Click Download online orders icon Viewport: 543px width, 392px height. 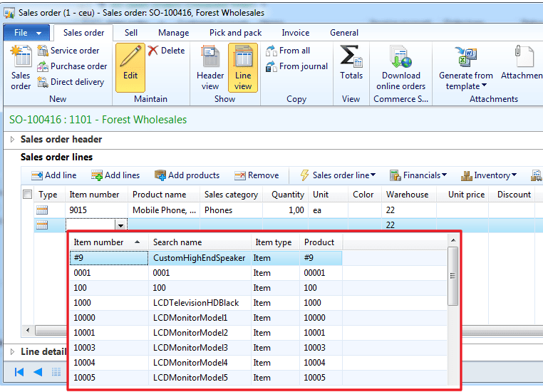pyautogui.click(x=400, y=56)
